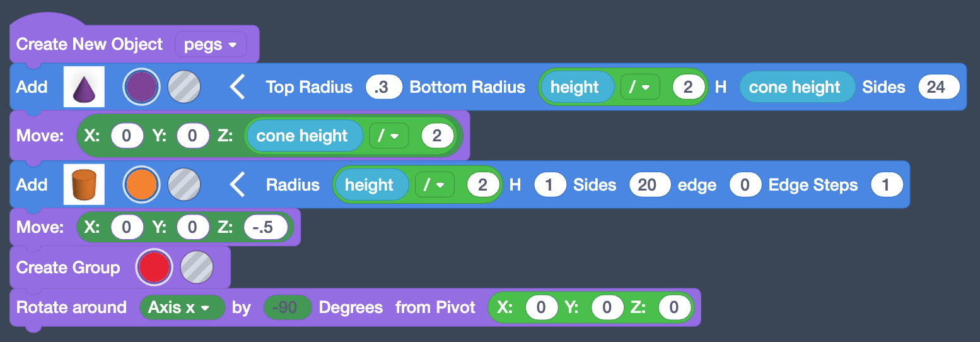The height and width of the screenshot is (342, 980).
Task: Open the Axis x dropdown
Action: pyautogui.click(x=182, y=308)
